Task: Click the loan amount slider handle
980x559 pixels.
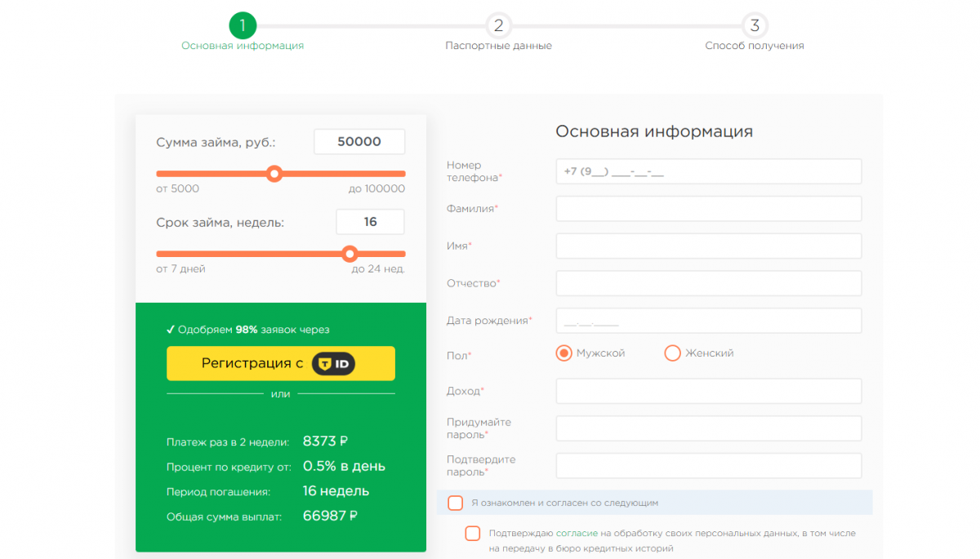Action: click(274, 174)
